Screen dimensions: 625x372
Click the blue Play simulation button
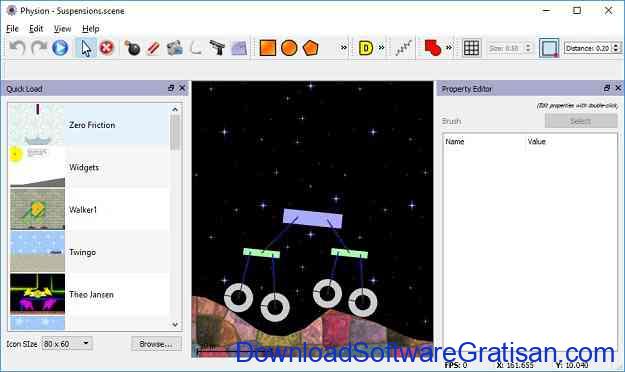[x=60, y=48]
